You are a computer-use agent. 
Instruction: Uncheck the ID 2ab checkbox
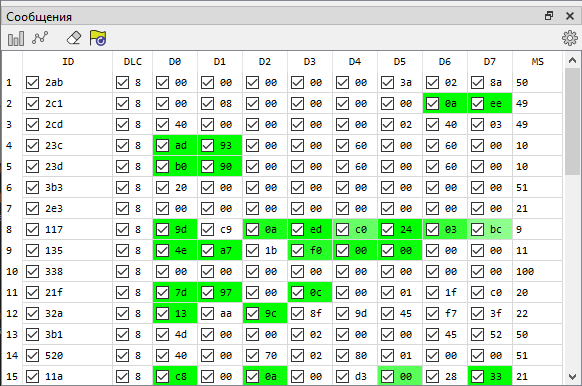[x=32, y=82]
